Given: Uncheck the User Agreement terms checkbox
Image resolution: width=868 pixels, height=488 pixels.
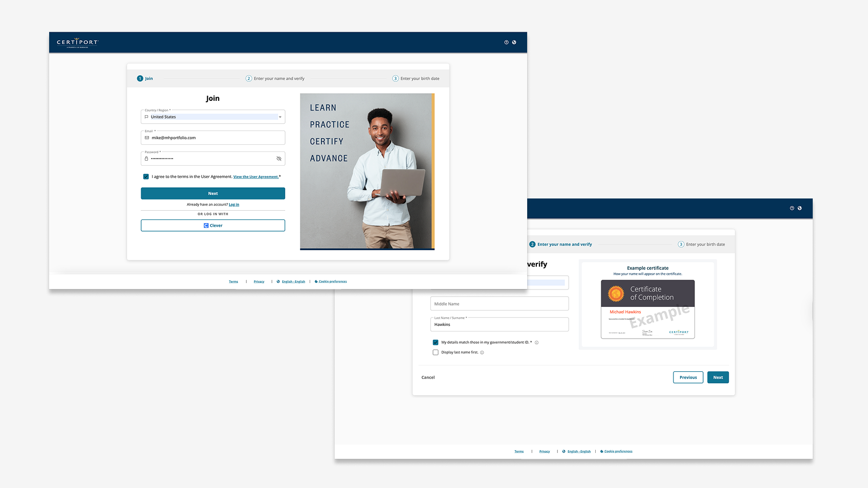Looking at the screenshot, I should [x=146, y=176].
